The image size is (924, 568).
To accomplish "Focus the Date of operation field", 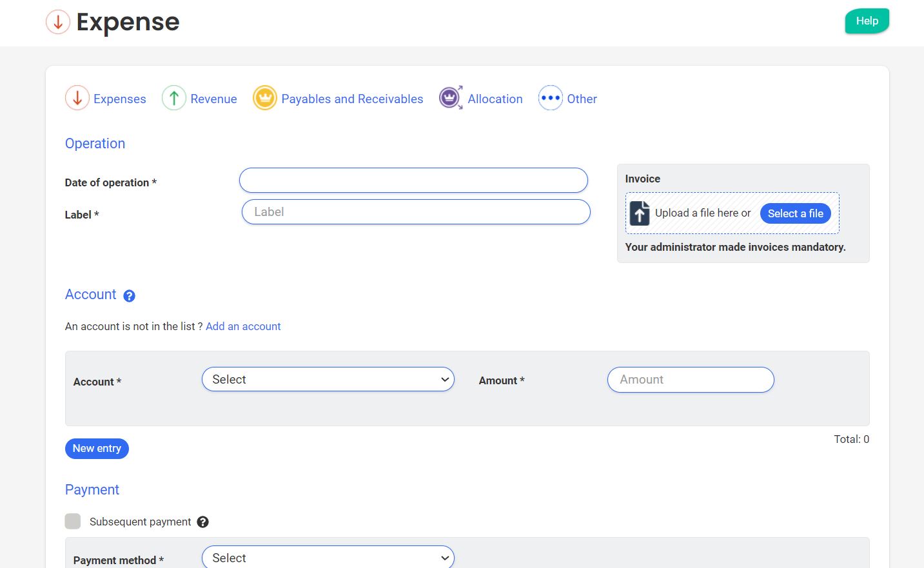I will point(413,181).
